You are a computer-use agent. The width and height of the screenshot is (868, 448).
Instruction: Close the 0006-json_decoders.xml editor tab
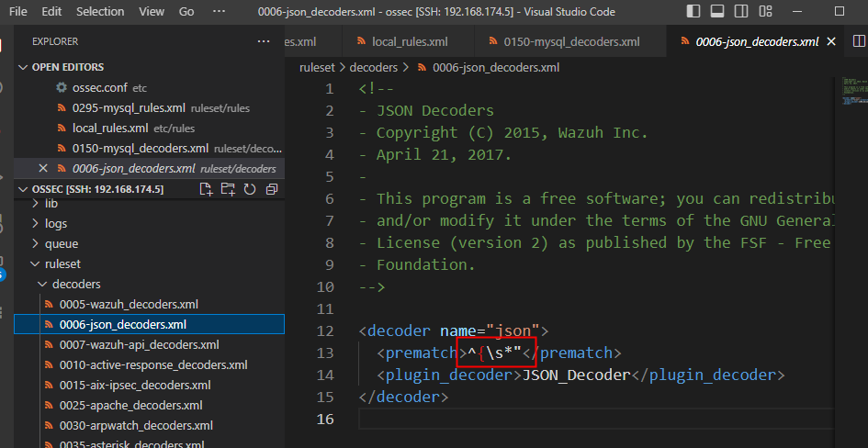[830, 41]
